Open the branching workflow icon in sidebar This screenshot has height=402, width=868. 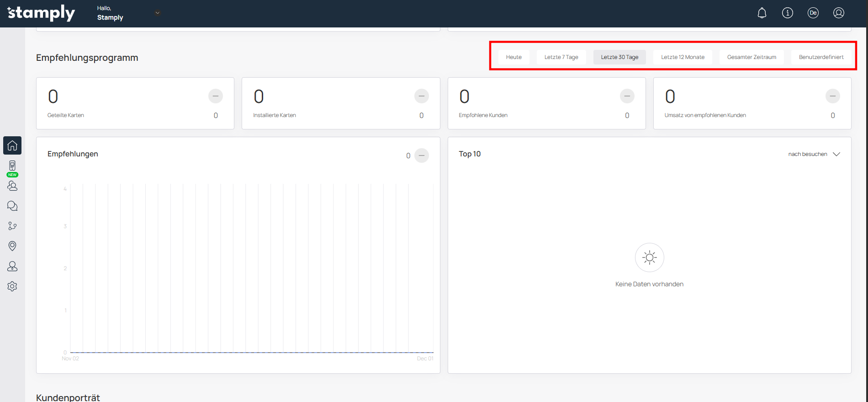12,226
